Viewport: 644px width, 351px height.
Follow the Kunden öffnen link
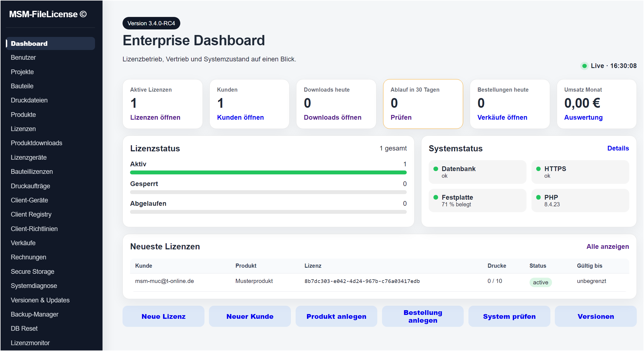(x=240, y=117)
